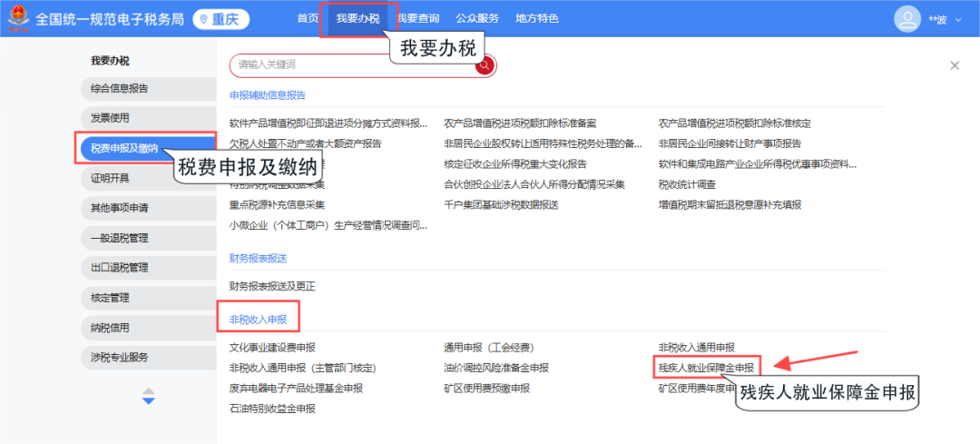
Task: Open the 非税收入通用申报 link
Action: click(697, 347)
